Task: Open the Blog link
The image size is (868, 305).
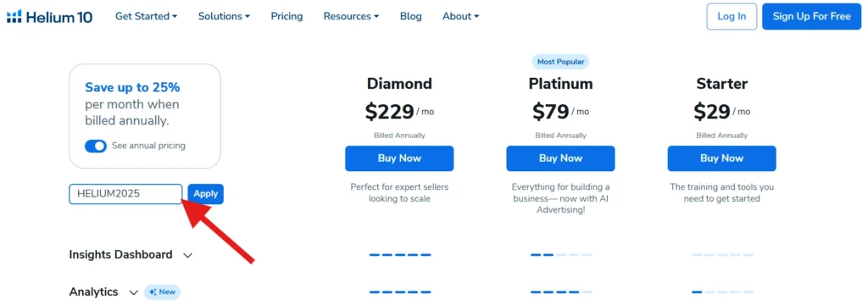Action: pyautogui.click(x=411, y=17)
